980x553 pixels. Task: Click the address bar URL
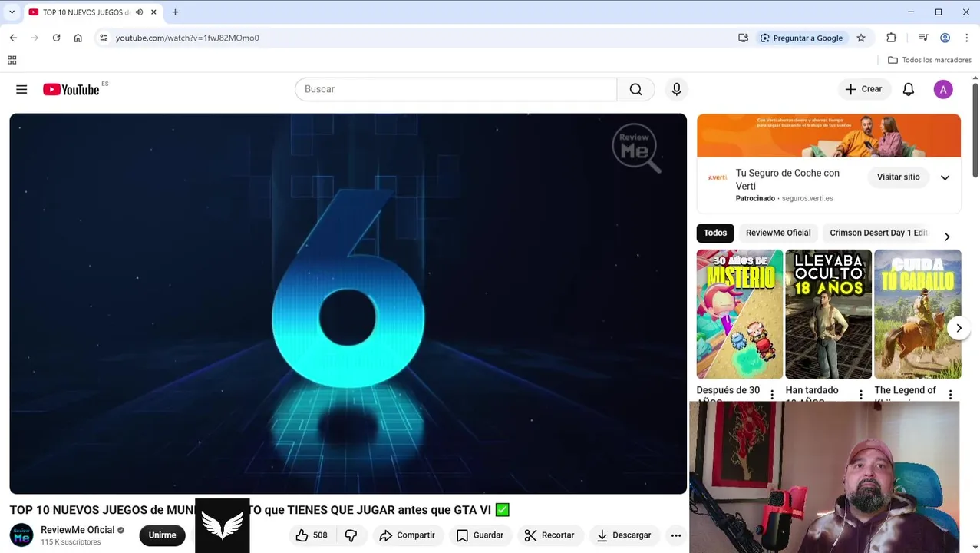click(187, 38)
